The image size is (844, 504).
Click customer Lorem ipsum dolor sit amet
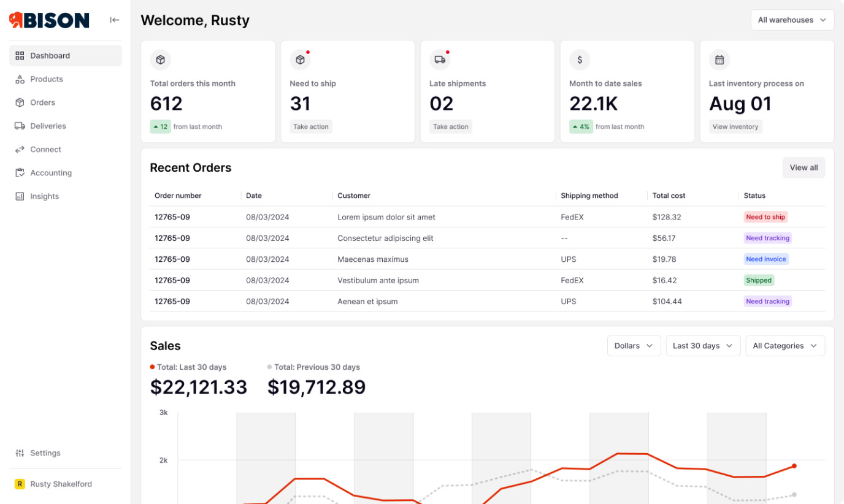pyautogui.click(x=386, y=217)
